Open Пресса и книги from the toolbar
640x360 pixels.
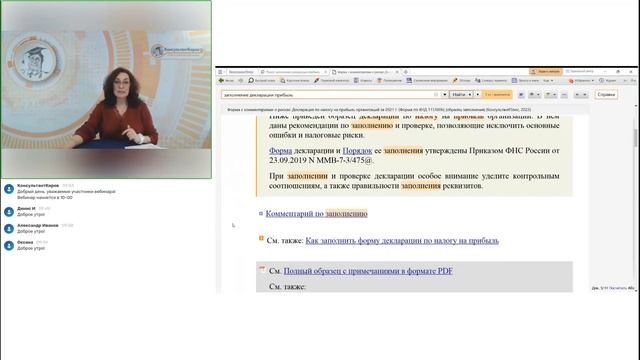(525, 81)
